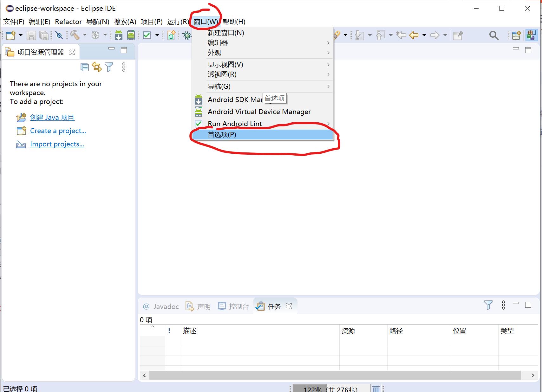Minimize the project explorer panel

pyautogui.click(x=111, y=48)
